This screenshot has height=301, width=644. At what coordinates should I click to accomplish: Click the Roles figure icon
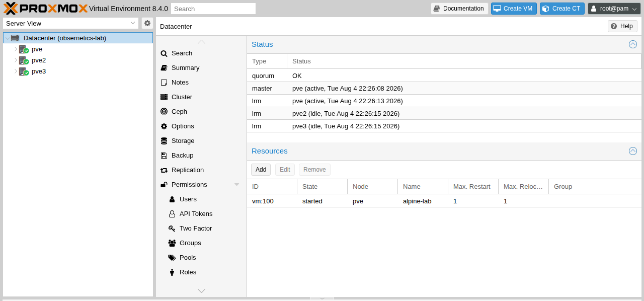(172, 272)
